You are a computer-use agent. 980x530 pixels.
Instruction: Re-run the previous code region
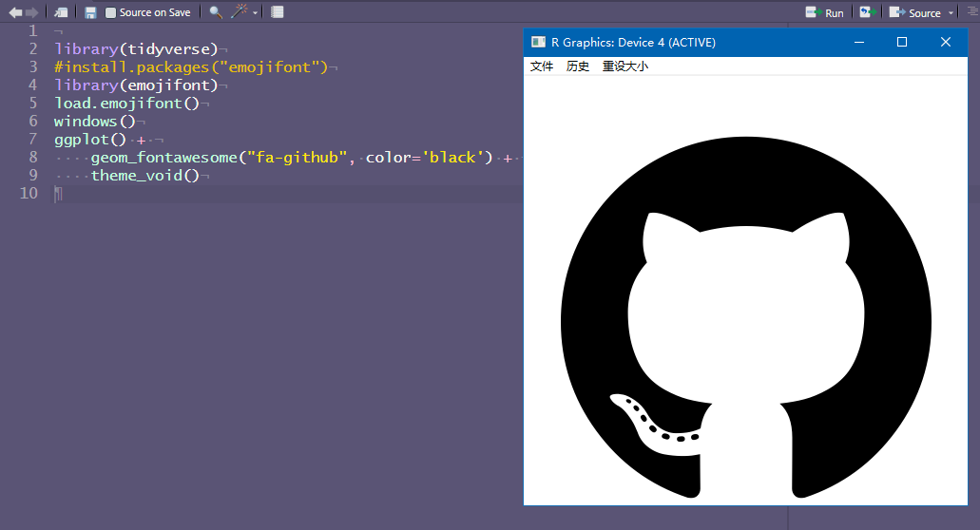tap(868, 11)
